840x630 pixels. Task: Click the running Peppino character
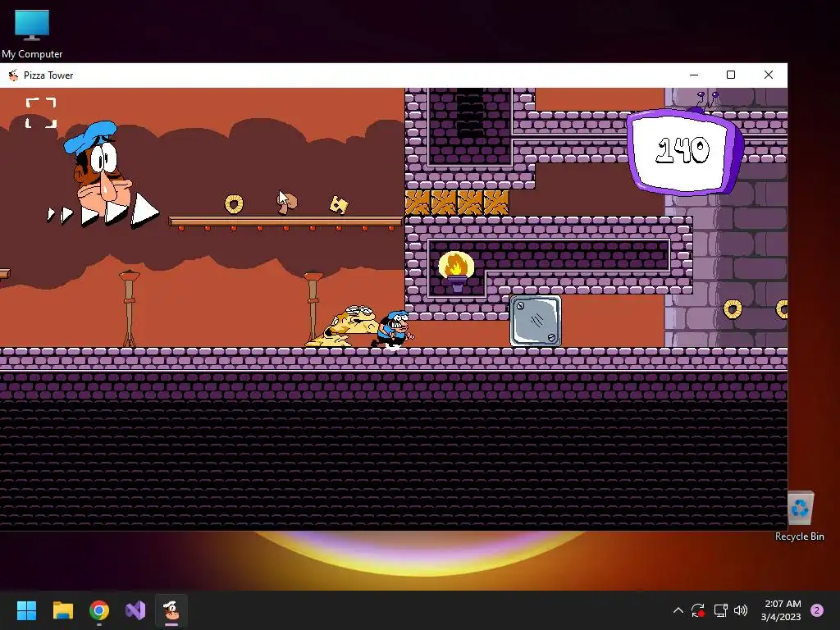click(393, 329)
